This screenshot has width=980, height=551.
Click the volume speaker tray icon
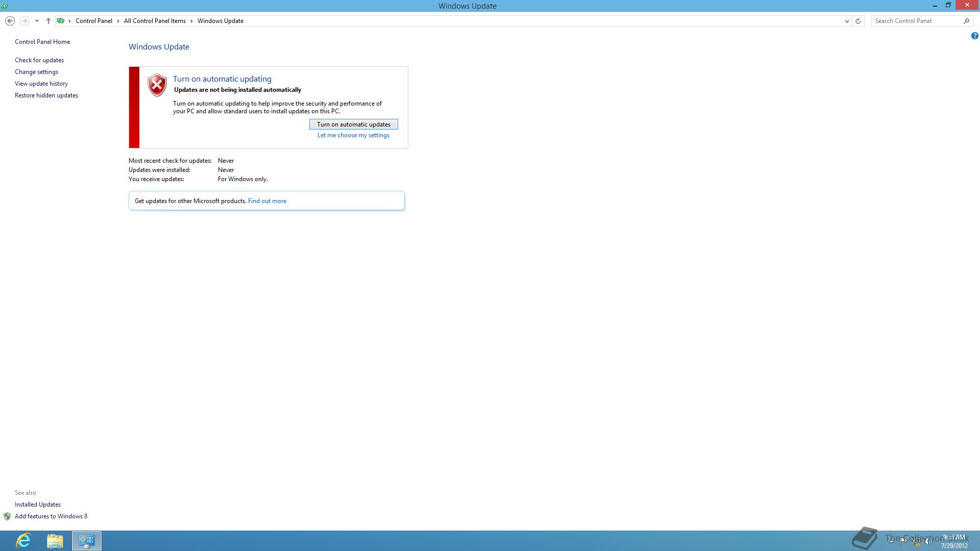928,541
